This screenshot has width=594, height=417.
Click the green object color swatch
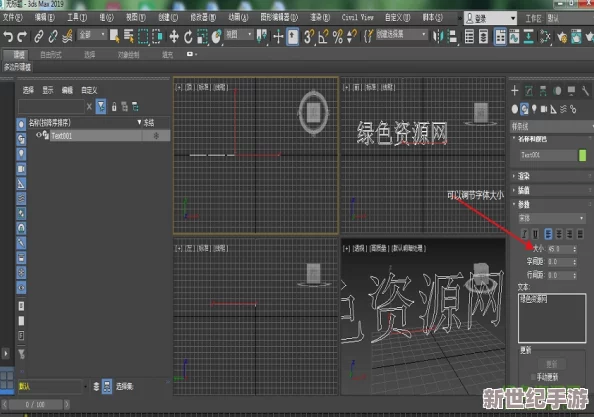click(x=583, y=155)
